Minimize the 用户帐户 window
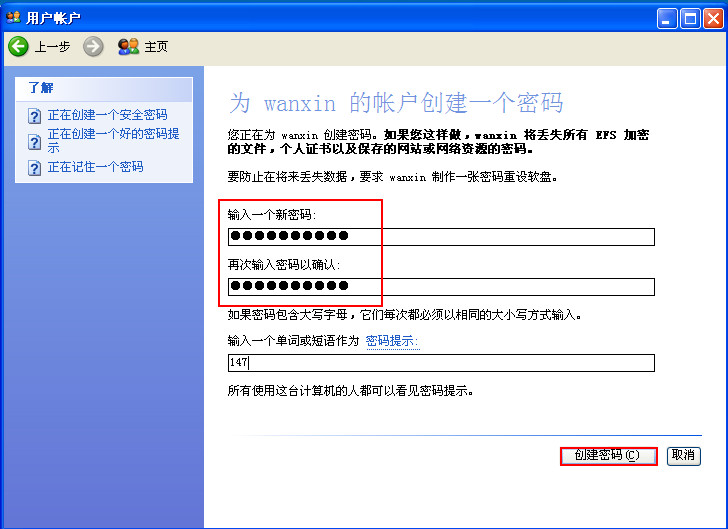Image resolution: width=728 pixels, height=529 pixels. 667,19
